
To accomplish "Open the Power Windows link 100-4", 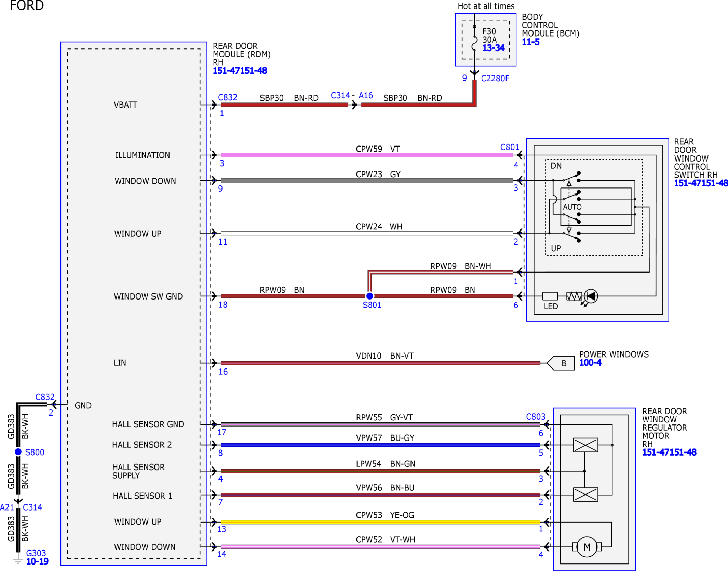I will click(x=590, y=363).
